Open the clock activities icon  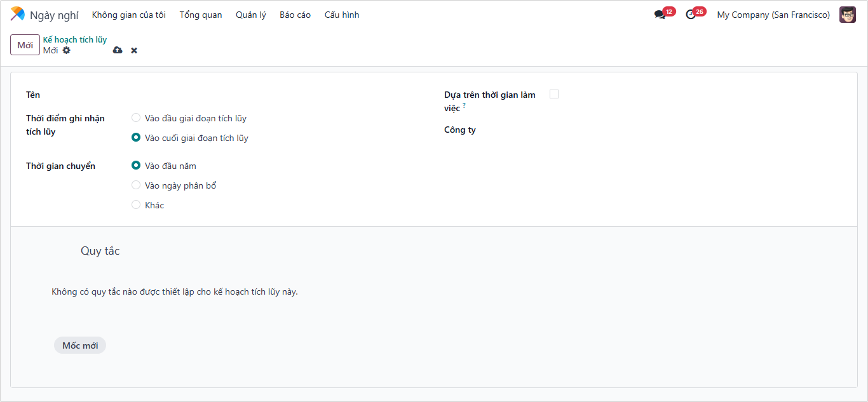coord(691,15)
